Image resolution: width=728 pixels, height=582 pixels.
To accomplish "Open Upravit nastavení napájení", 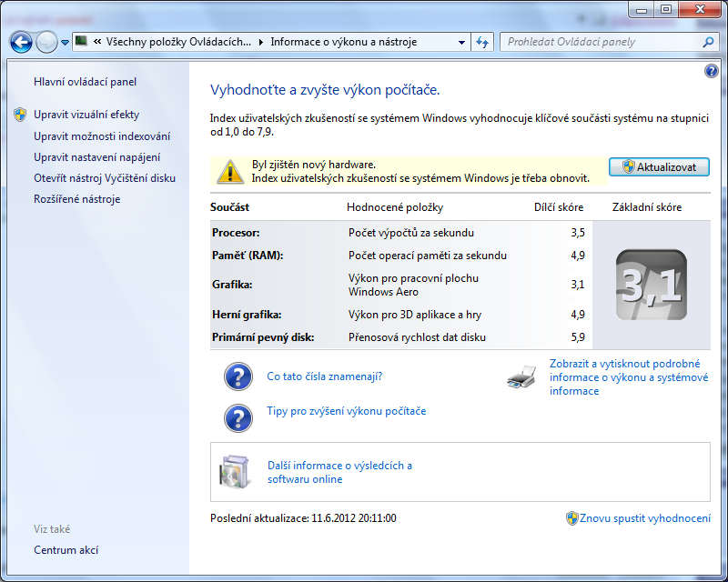I will point(96,157).
